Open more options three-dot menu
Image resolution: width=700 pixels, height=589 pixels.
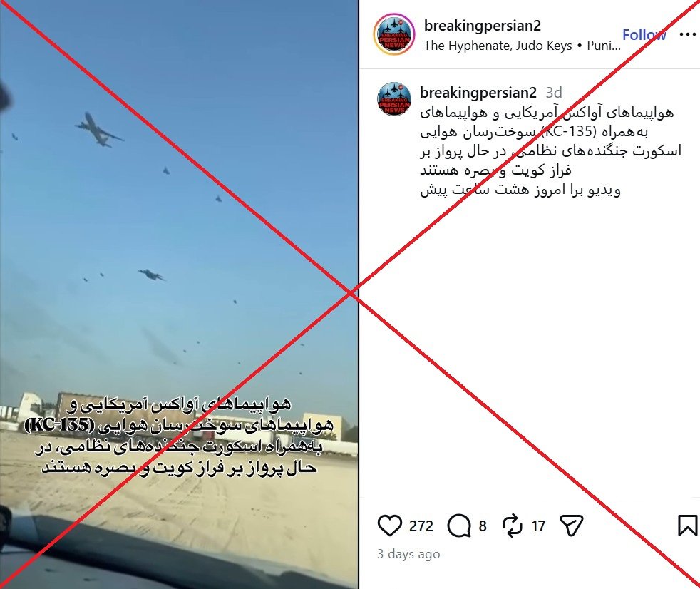coord(687,34)
